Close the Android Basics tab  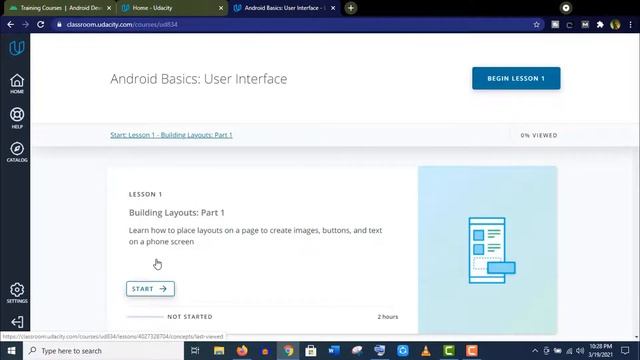(333, 8)
